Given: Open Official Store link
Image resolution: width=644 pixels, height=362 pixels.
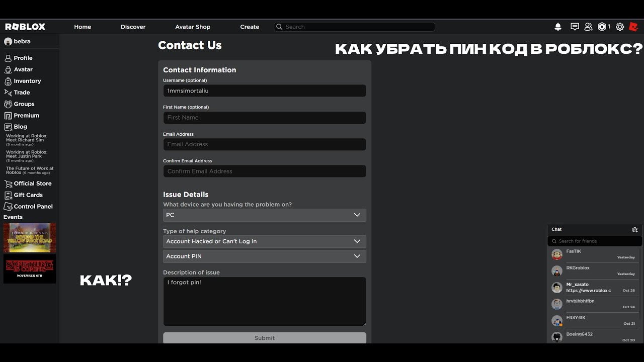Looking at the screenshot, I should point(33,184).
